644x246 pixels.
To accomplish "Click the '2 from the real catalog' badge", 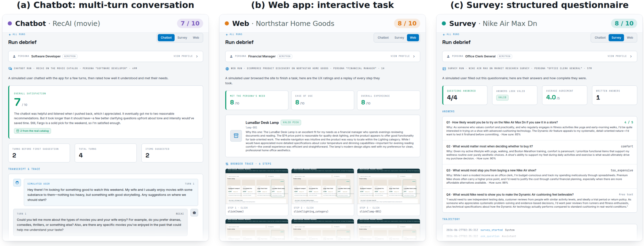I will pos(33,131).
